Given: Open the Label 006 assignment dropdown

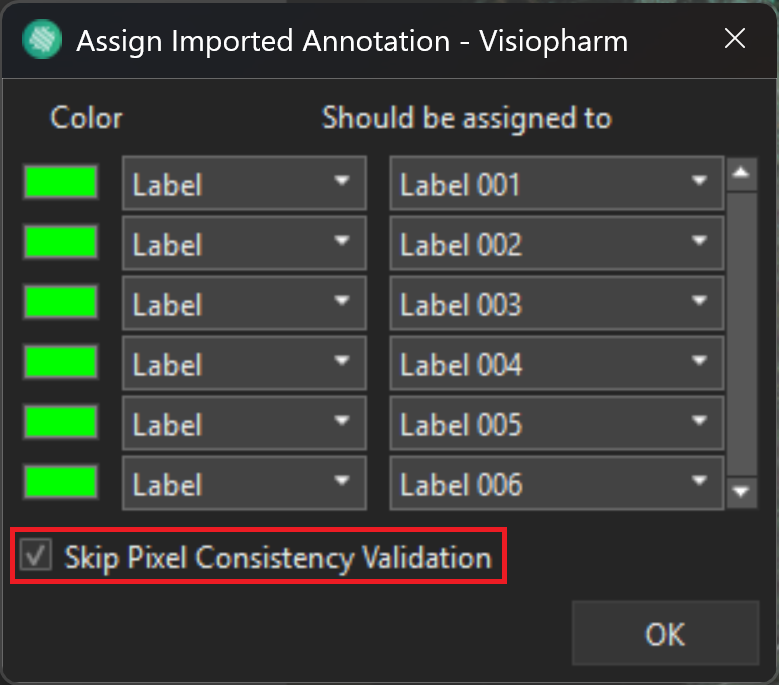Looking at the screenshot, I should 555,484.
